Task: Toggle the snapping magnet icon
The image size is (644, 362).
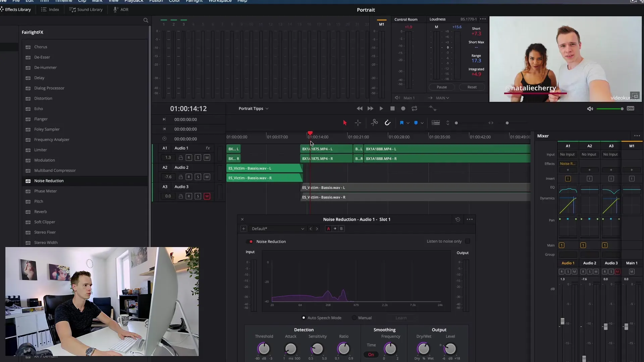Action: coord(387,123)
